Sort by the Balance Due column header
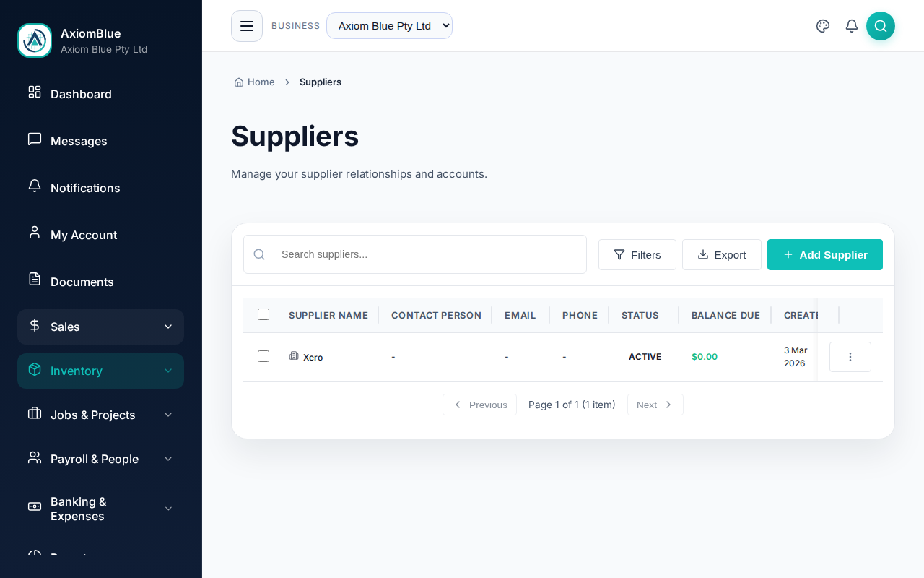Viewport: 924px width, 578px height. click(725, 315)
